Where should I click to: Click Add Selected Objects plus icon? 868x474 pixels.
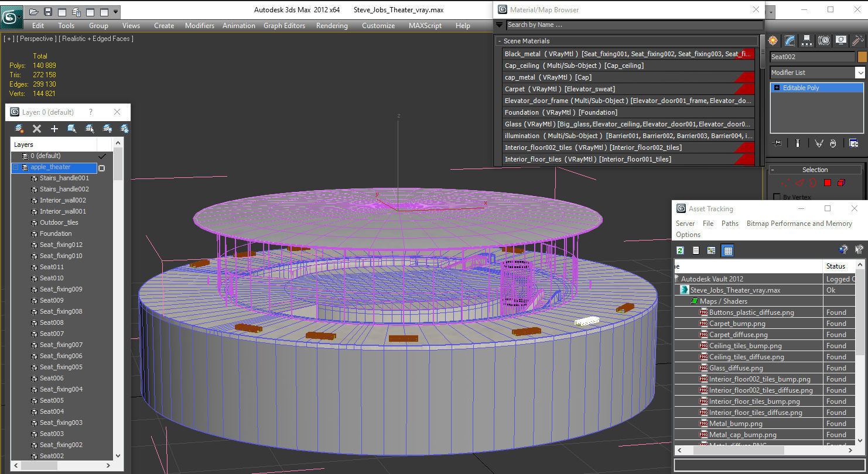tap(54, 129)
